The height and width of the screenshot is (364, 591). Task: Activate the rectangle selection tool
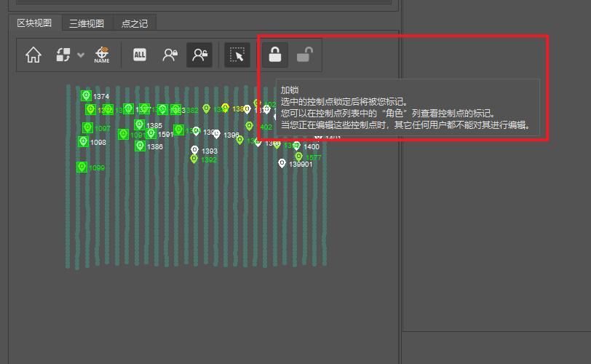237,55
